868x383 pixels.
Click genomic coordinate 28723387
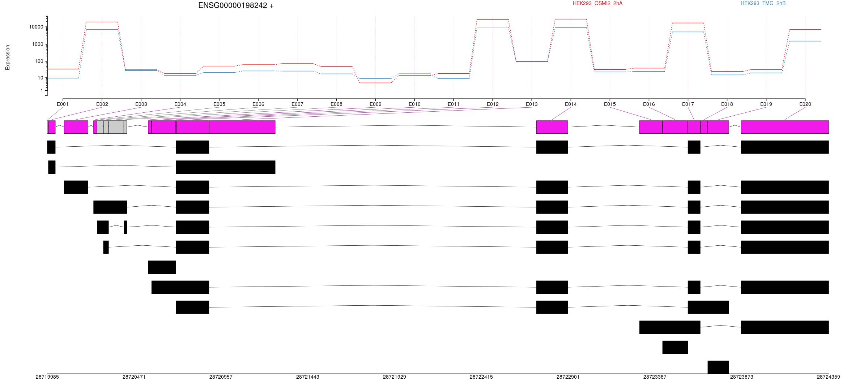pos(655,377)
